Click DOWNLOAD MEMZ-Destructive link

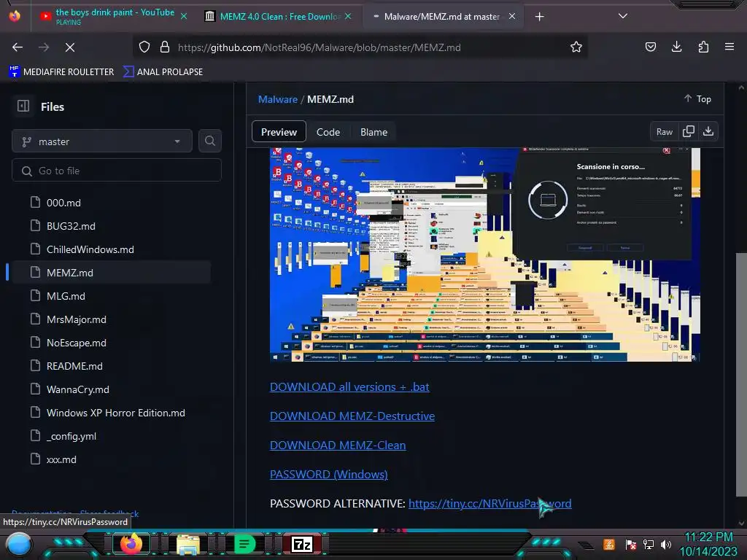[x=352, y=416]
